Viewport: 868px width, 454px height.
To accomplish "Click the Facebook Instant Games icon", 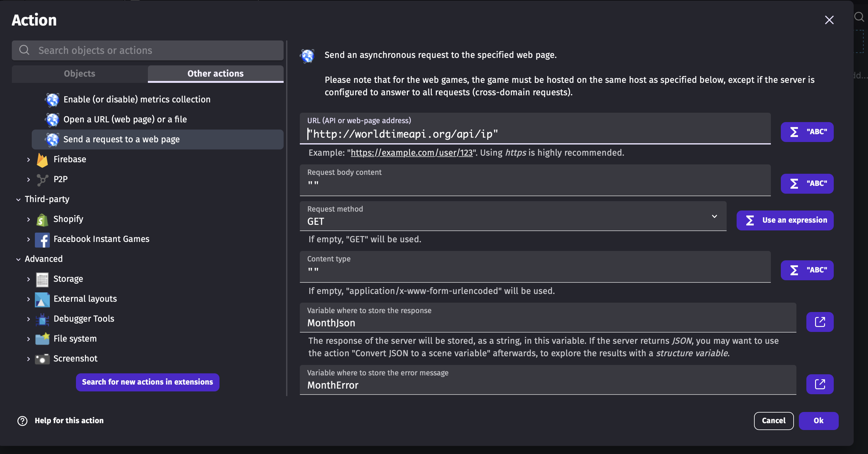I will click(x=42, y=239).
